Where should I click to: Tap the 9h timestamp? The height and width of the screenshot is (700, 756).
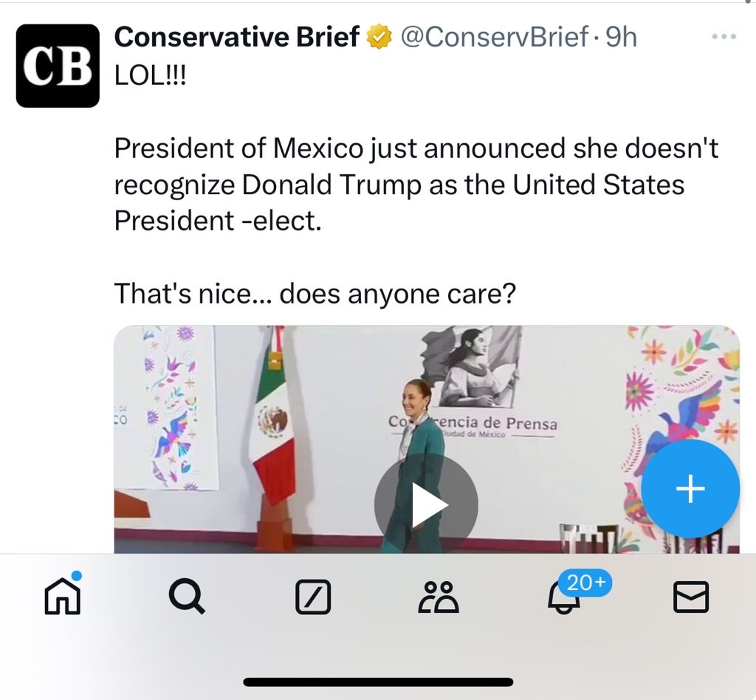[x=621, y=37]
